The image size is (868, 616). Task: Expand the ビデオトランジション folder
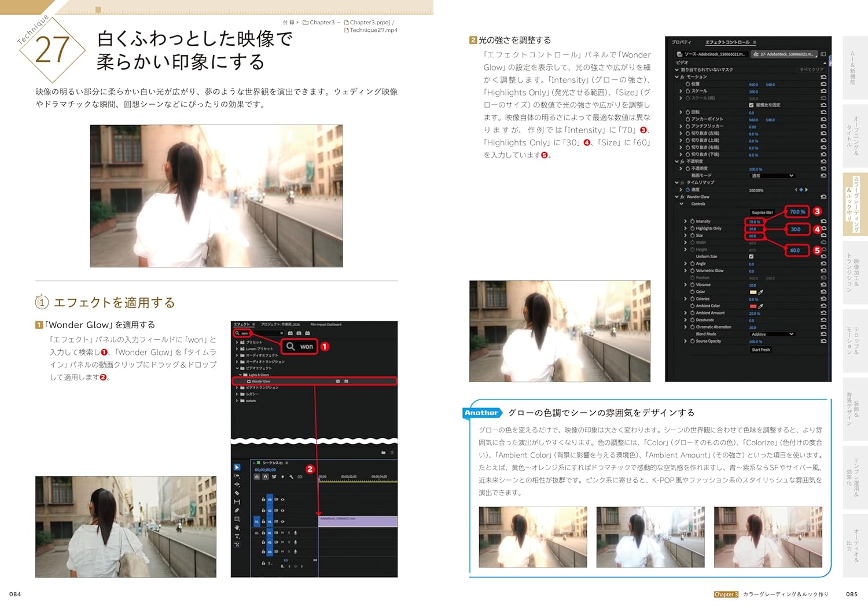[237, 387]
